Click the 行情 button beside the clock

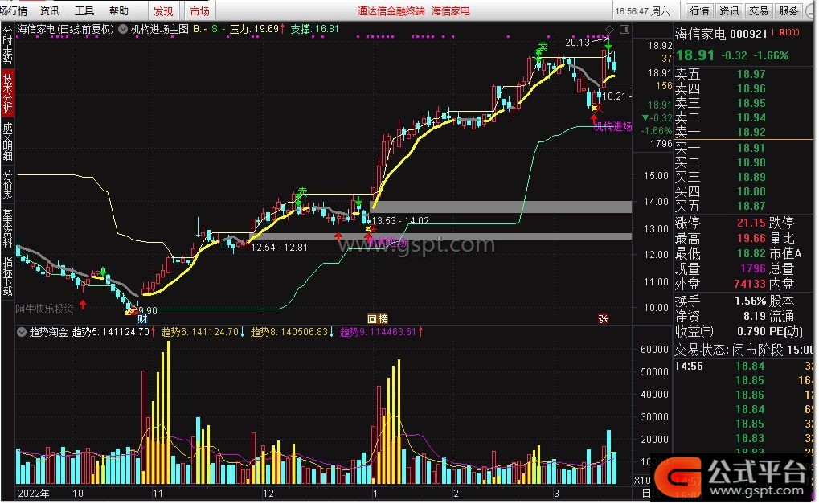click(699, 11)
